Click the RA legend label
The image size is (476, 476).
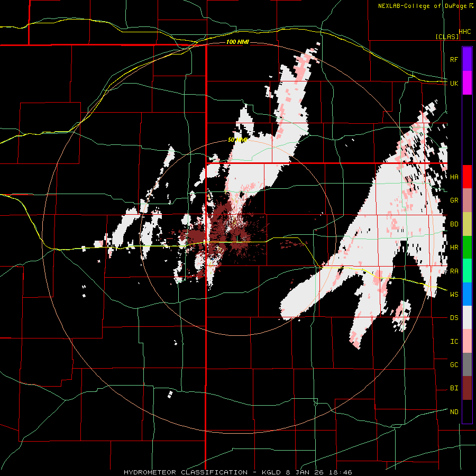[x=454, y=271]
